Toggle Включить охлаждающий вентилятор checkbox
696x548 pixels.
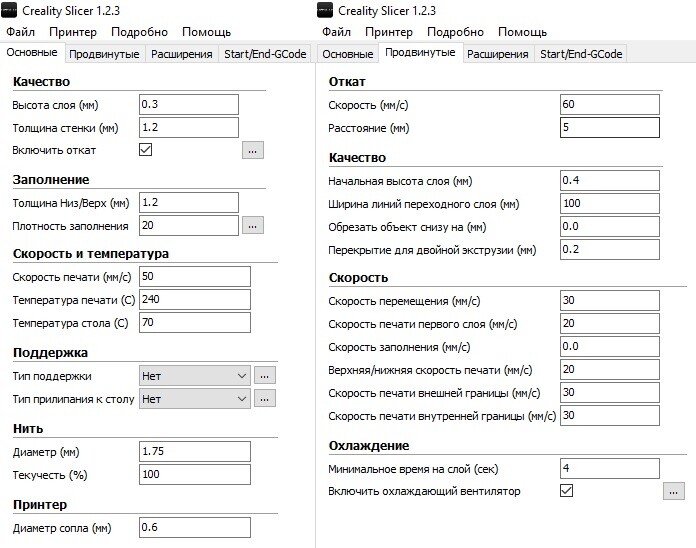pos(566,490)
